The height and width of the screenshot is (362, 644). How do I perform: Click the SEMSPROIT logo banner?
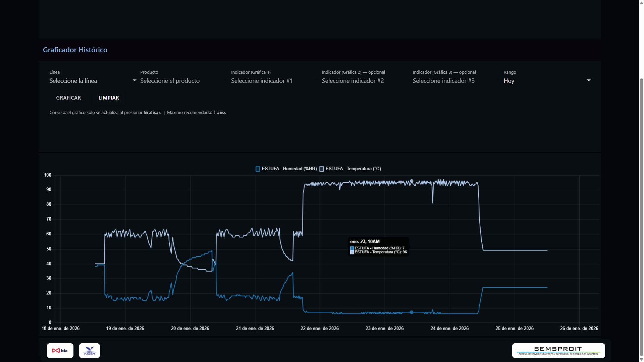[558, 351]
